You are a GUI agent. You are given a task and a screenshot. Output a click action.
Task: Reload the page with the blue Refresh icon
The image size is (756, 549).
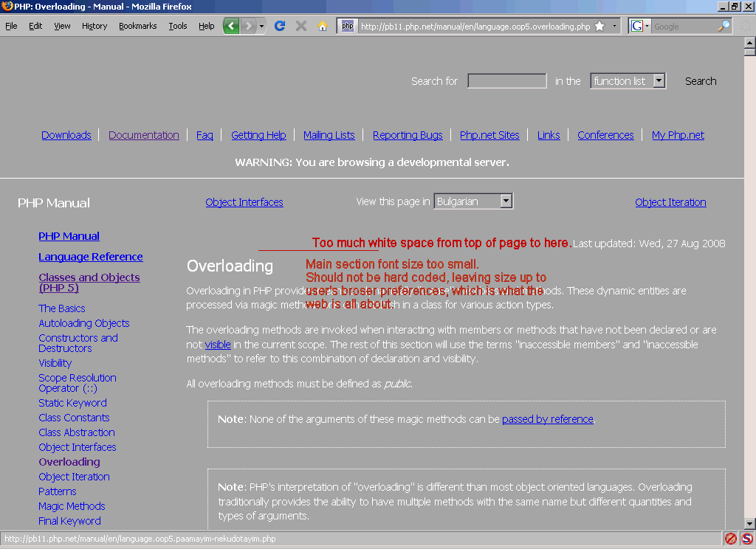280,26
